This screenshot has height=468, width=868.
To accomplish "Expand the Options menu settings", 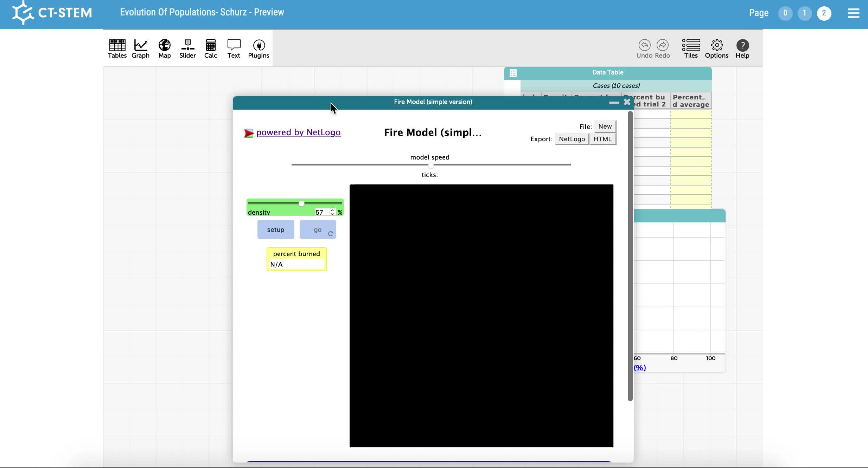I will click(717, 48).
